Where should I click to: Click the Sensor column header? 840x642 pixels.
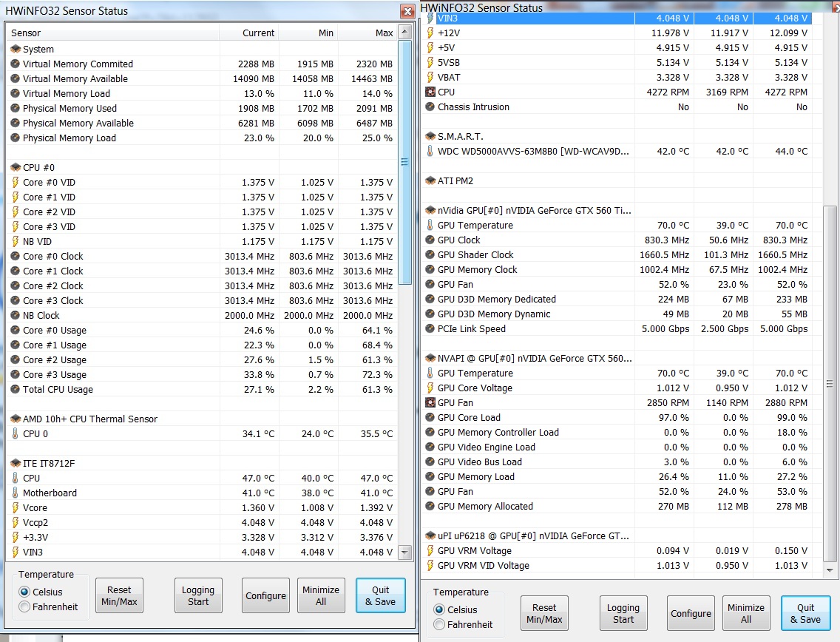pyautogui.click(x=113, y=33)
